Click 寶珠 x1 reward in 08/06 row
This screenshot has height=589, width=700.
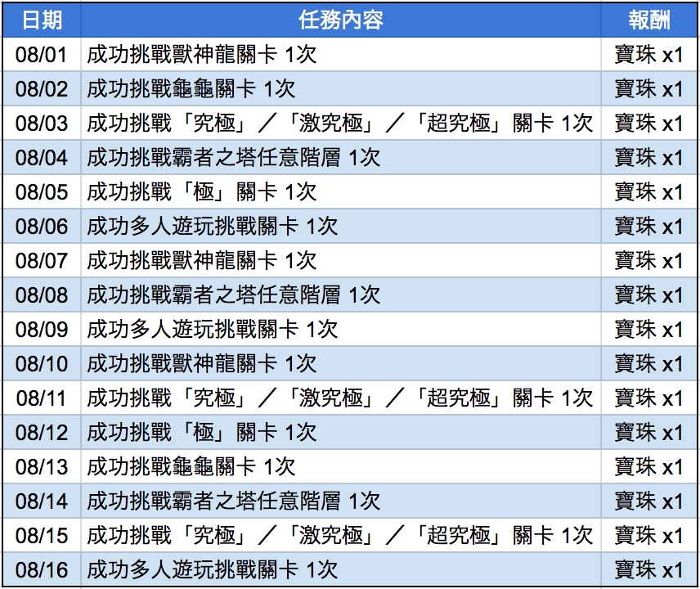[648, 227]
